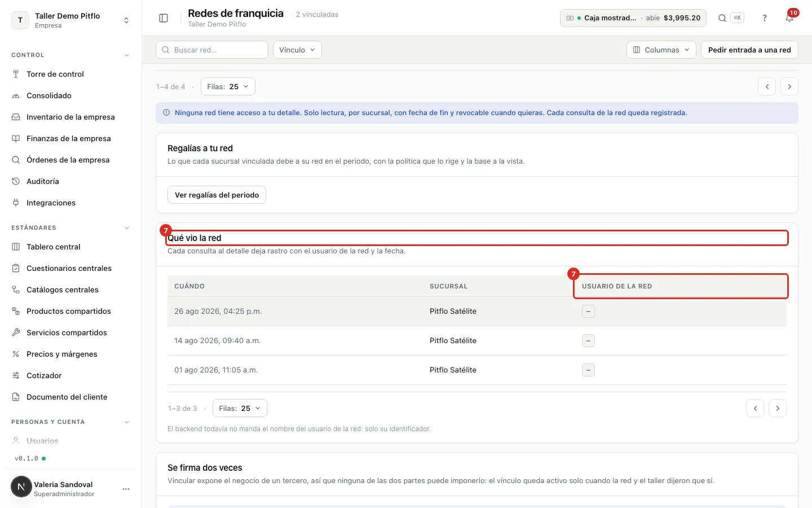Screen dimensions: 812x508
Task: Switch company using Taller Demo Pitflo selector
Action: coord(70,20)
